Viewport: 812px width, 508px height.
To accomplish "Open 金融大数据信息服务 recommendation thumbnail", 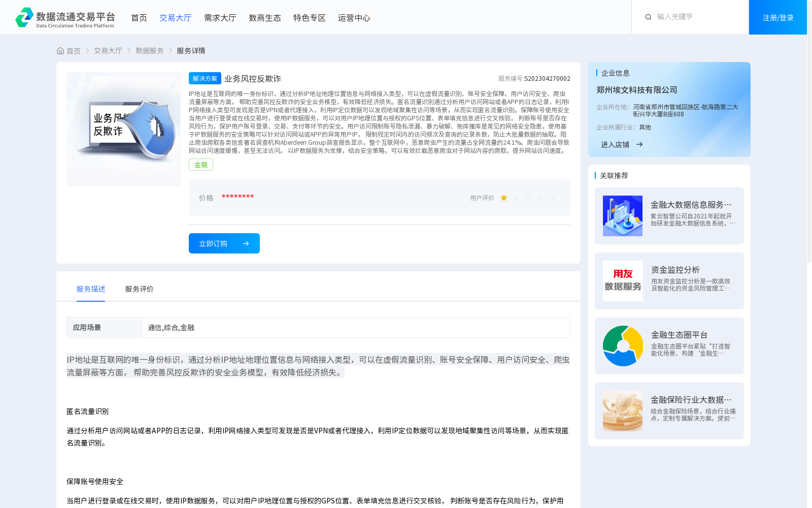I will (623, 216).
